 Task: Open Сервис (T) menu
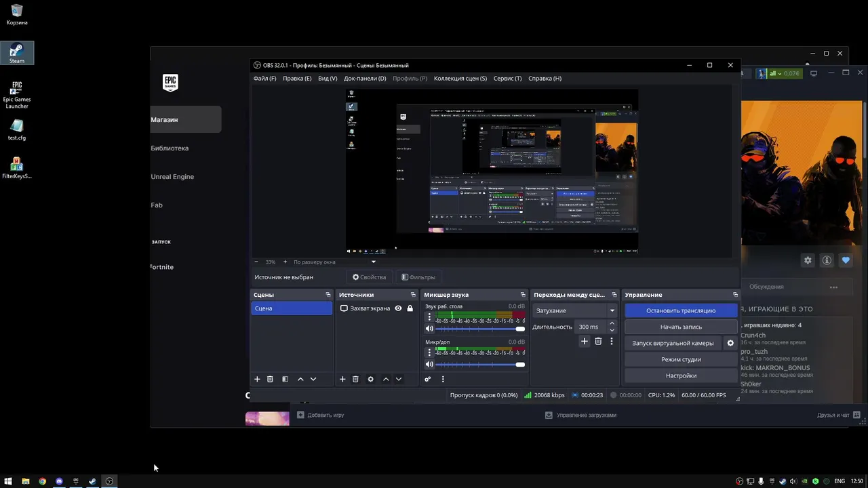[508, 79]
